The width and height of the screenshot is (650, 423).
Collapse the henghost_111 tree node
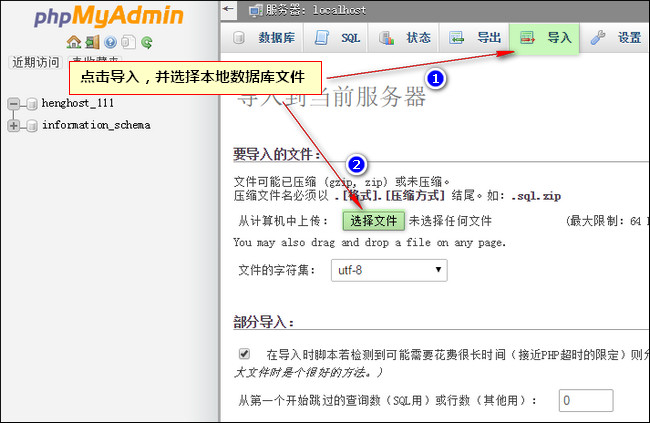pyautogui.click(x=14, y=103)
